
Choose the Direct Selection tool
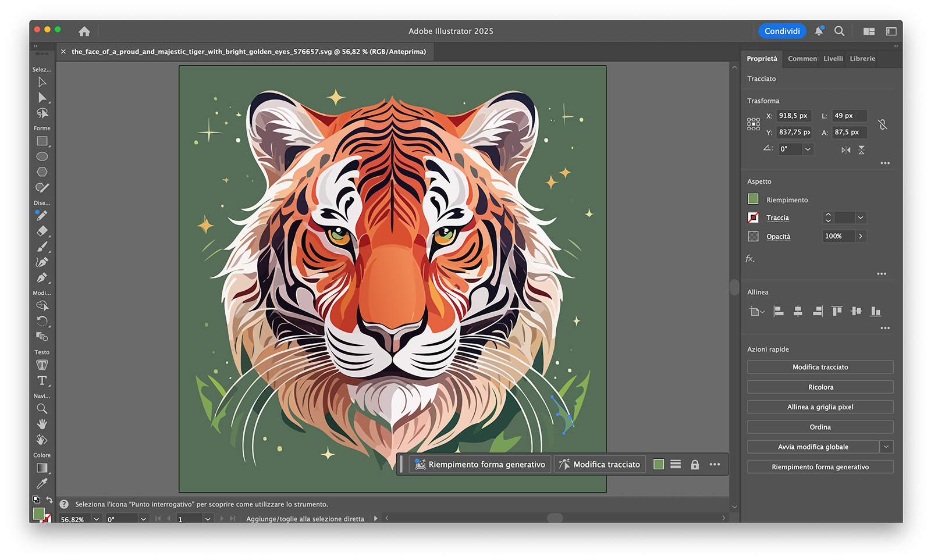(x=42, y=98)
